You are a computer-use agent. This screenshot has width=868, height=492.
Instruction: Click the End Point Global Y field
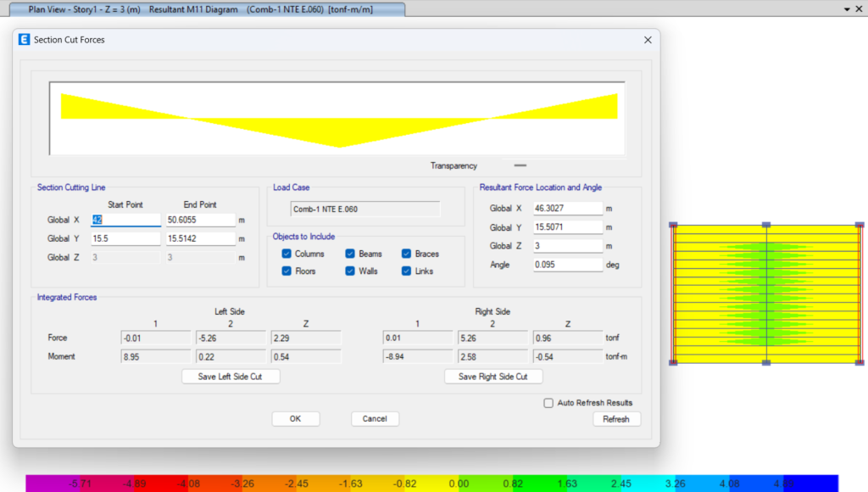[200, 239]
